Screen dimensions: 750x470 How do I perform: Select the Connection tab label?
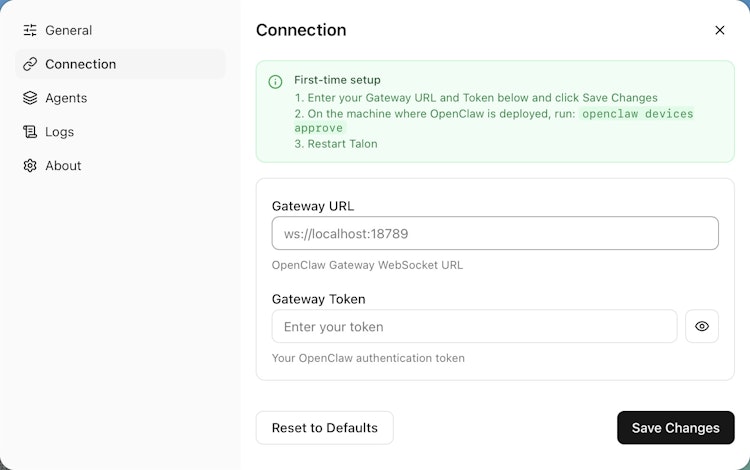81,64
